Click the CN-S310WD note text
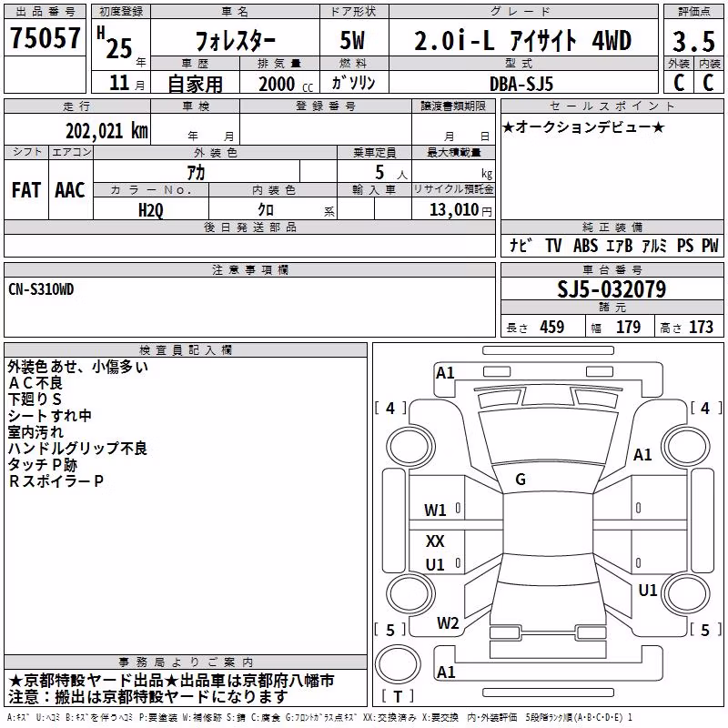The height and width of the screenshot is (728, 728). pos(41,289)
